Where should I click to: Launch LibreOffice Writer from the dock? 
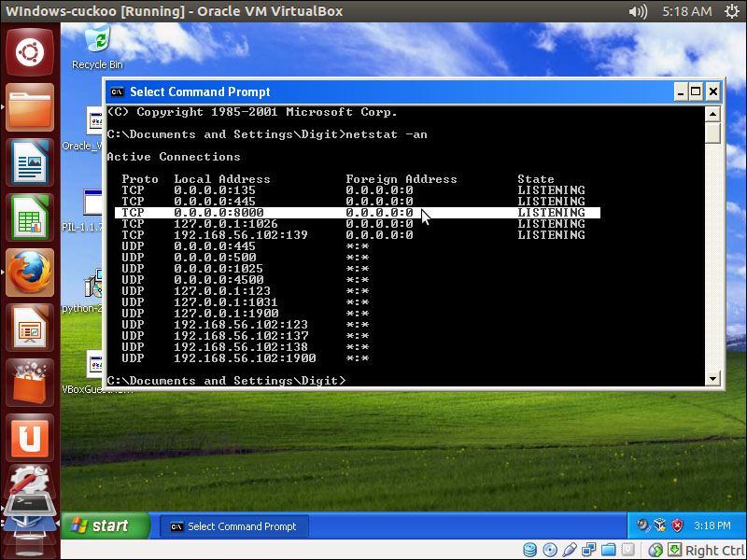(30, 162)
